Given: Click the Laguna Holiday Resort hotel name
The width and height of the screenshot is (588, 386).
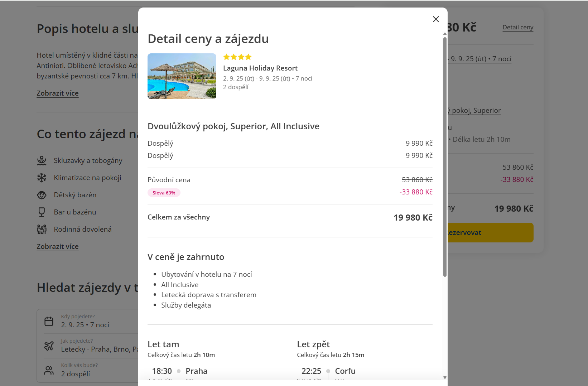Looking at the screenshot, I should tap(260, 68).
